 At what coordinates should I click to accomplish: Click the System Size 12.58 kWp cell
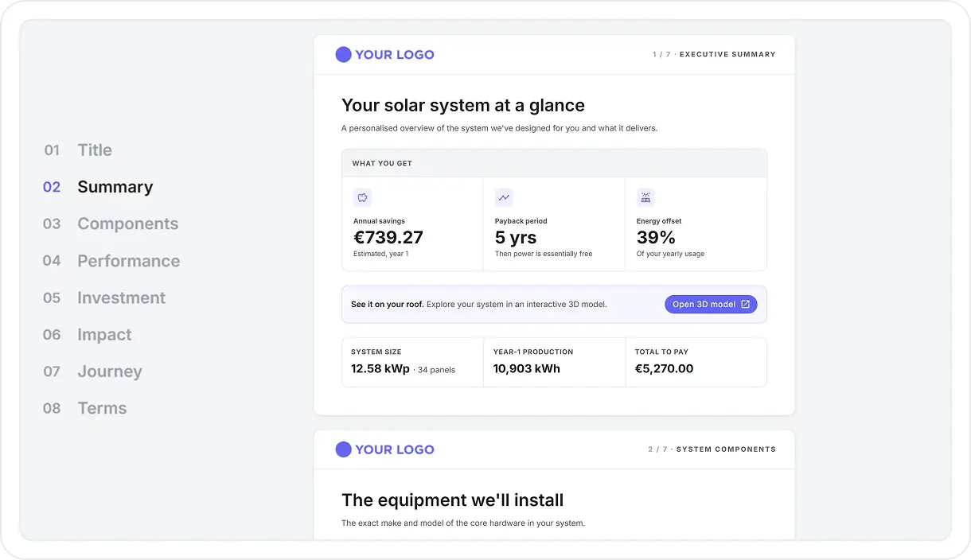click(x=412, y=362)
